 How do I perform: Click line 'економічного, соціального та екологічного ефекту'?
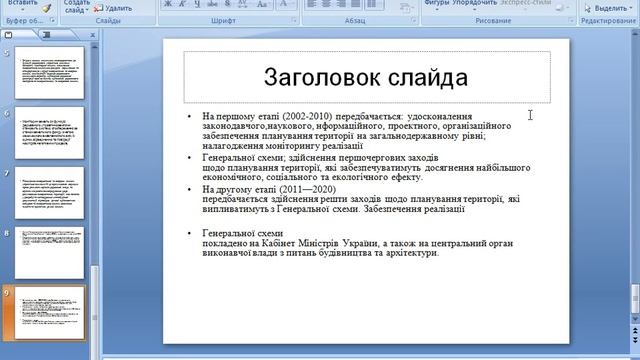(x=313, y=177)
